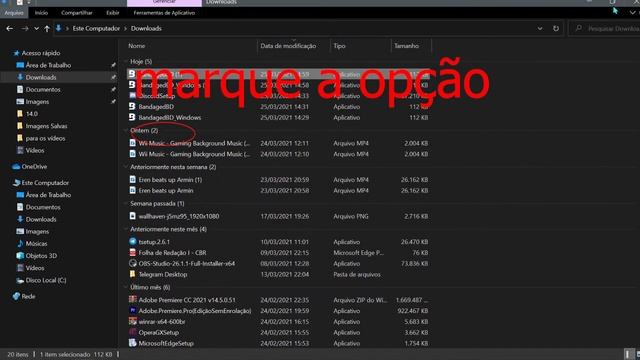This screenshot has width=640, height=360.
Task: Sort by Nome column header
Action: 137,46
